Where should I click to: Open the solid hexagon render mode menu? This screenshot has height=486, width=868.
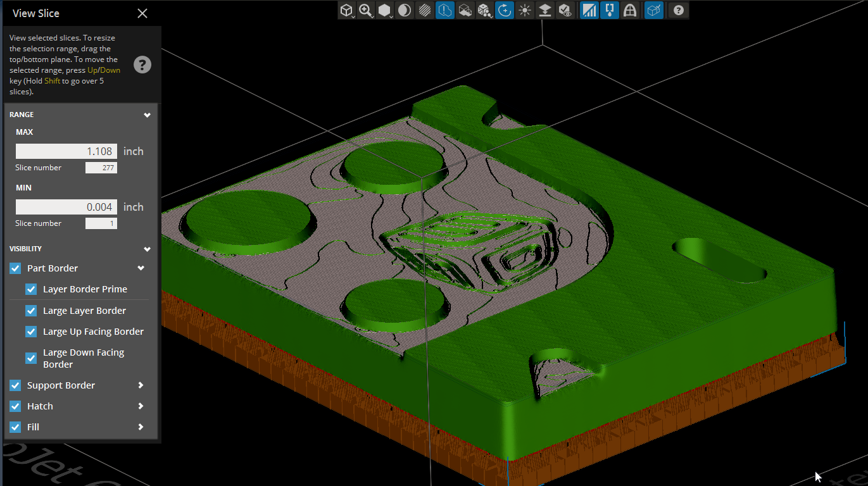pyautogui.click(x=385, y=10)
